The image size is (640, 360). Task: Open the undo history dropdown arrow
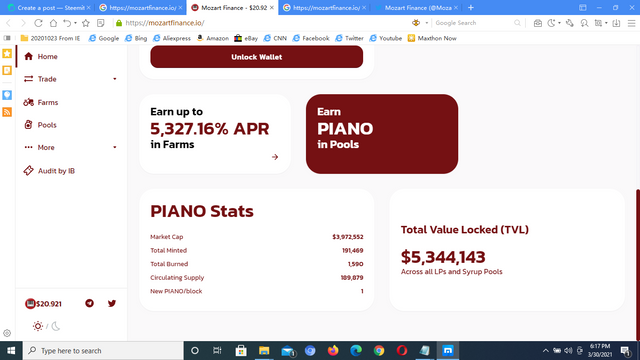(x=75, y=23)
